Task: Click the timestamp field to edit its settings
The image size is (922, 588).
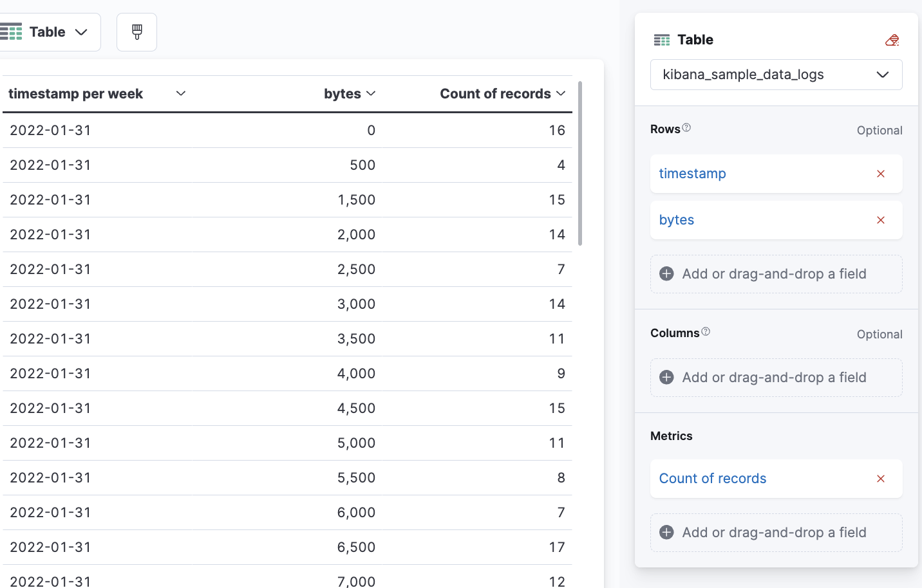Action: (x=692, y=174)
